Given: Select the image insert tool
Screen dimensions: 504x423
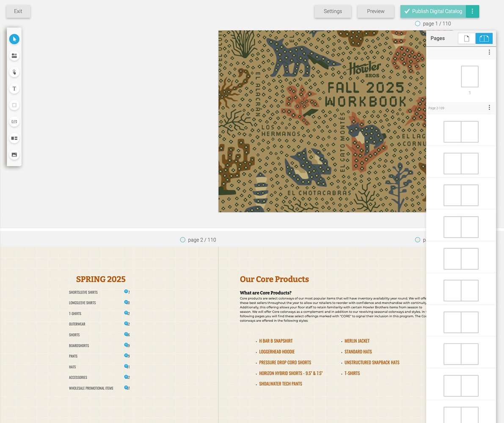Looking at the screenshot, I should click(14, 155).
